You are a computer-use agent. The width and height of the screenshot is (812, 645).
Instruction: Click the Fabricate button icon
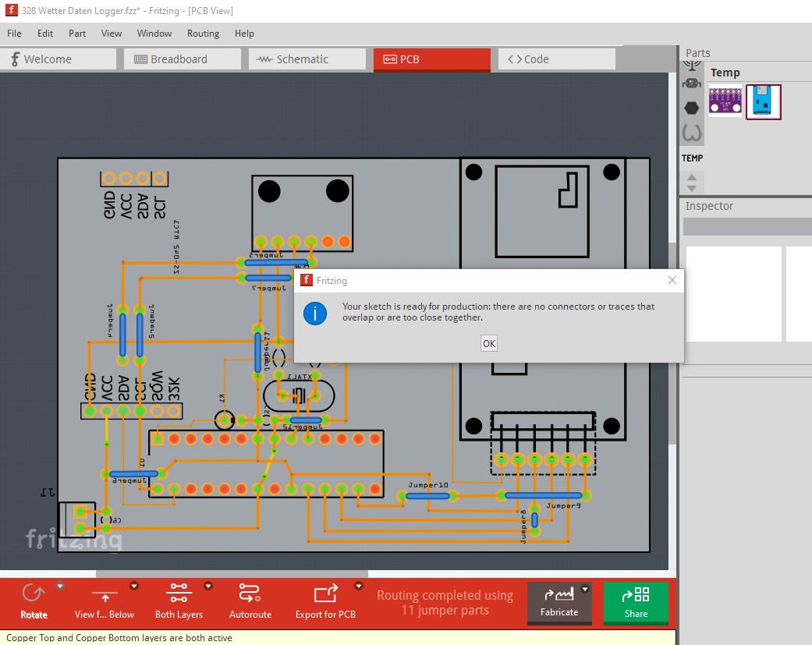click(558, 594)
